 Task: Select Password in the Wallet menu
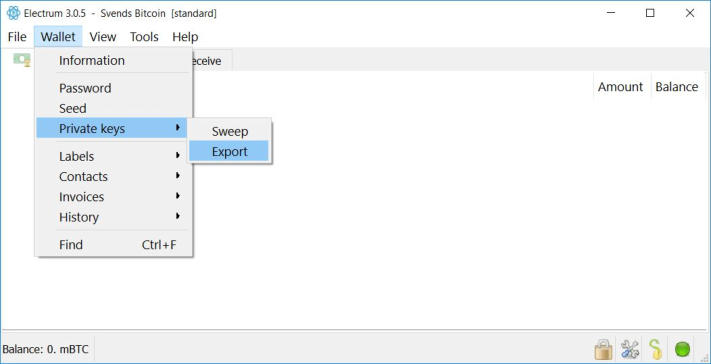click(85, 88)
